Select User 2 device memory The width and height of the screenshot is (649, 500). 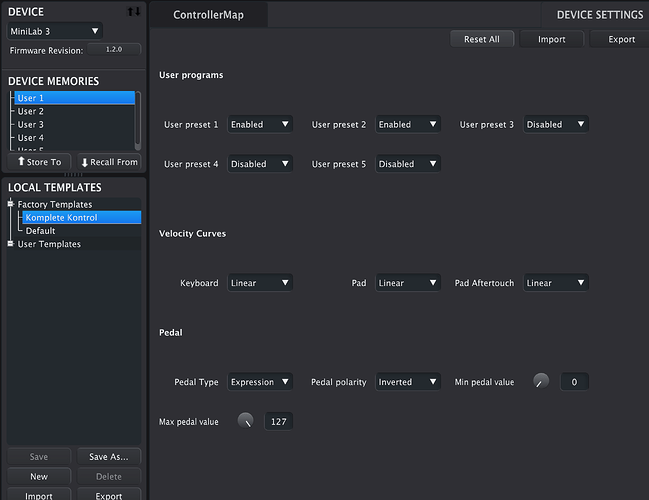pos(75,111)
